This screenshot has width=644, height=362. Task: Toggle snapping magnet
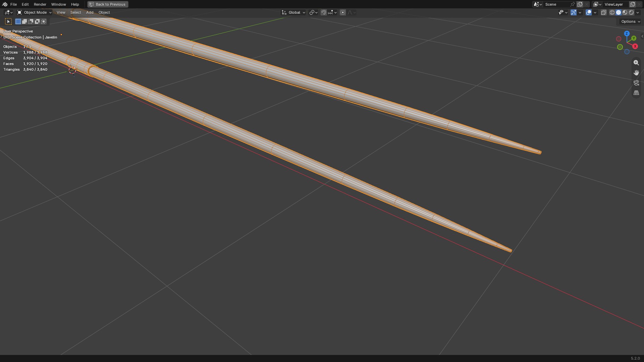tap(323, 12)
